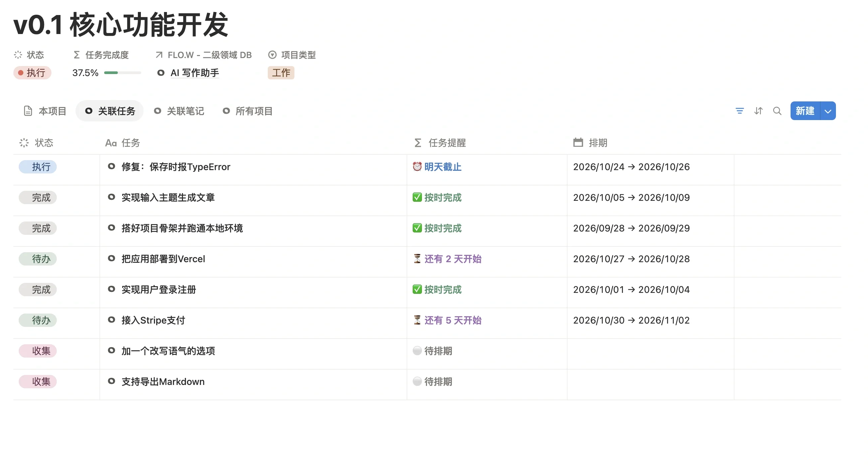Open task 接入Stripe支付
The image size is (868, 467).
[153, 320]
